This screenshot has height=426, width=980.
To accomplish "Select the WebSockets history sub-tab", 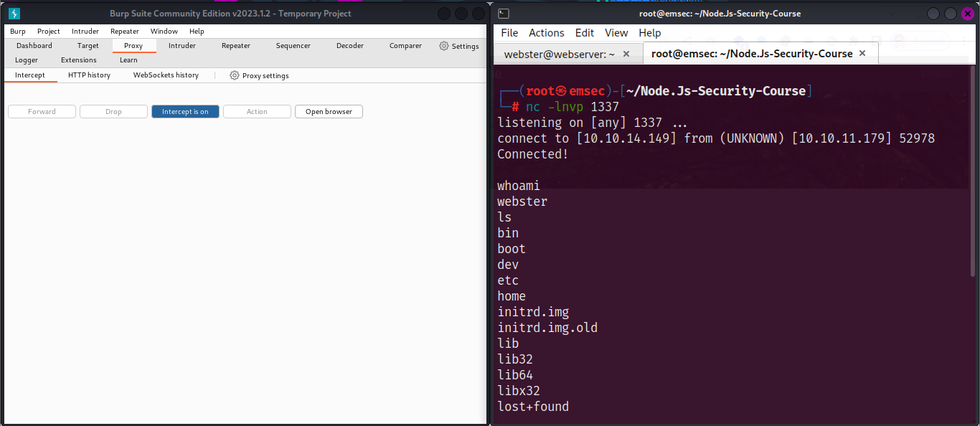I will point(166,75).
